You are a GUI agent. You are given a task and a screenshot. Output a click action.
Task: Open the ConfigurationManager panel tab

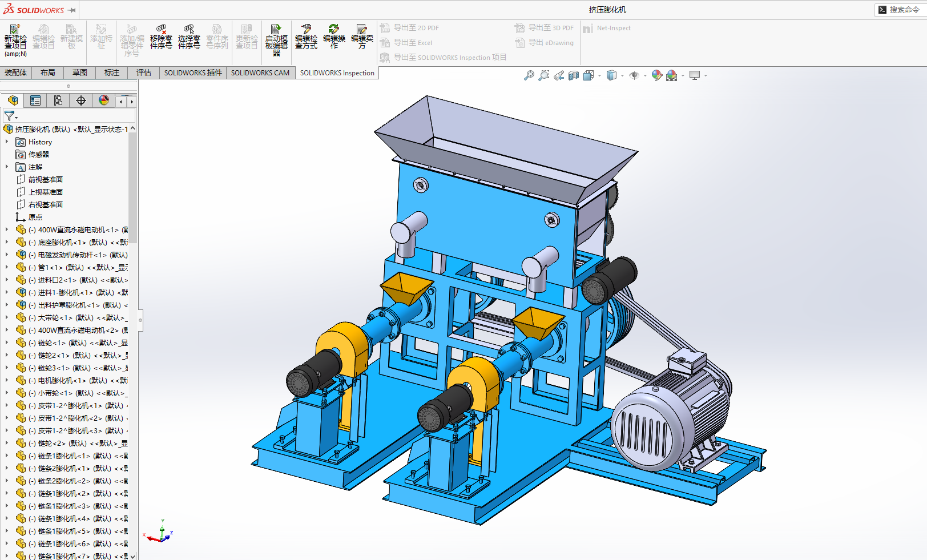58,101
